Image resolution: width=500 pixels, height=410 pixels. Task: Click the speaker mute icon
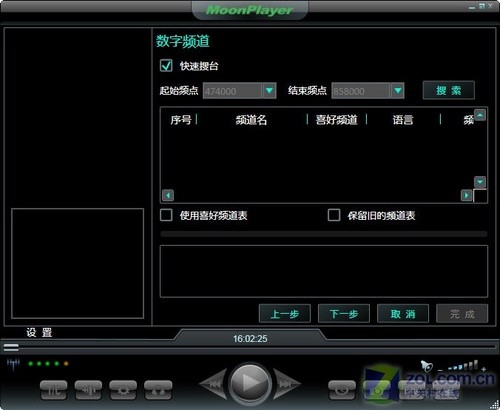(426, 366)
